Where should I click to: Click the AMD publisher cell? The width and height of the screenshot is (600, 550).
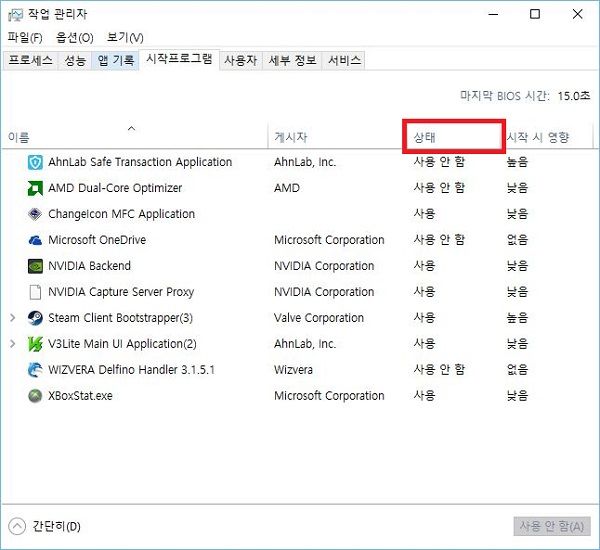point(287,188)
